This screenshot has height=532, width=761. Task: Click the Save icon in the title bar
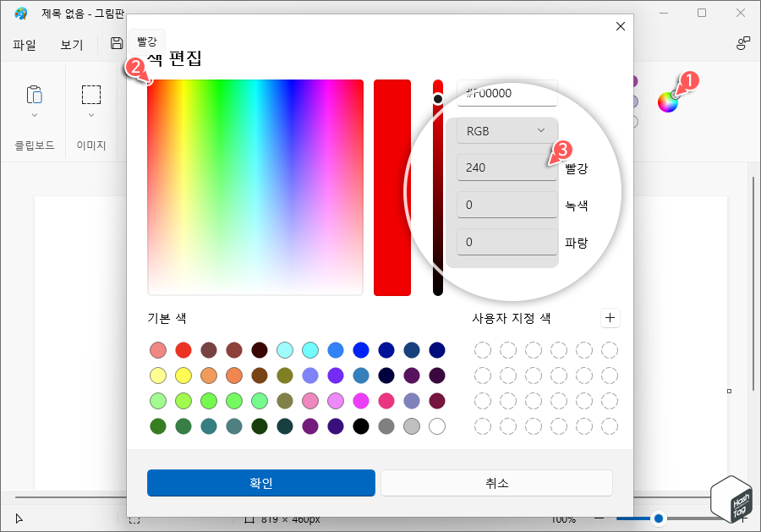click(116, 43)
